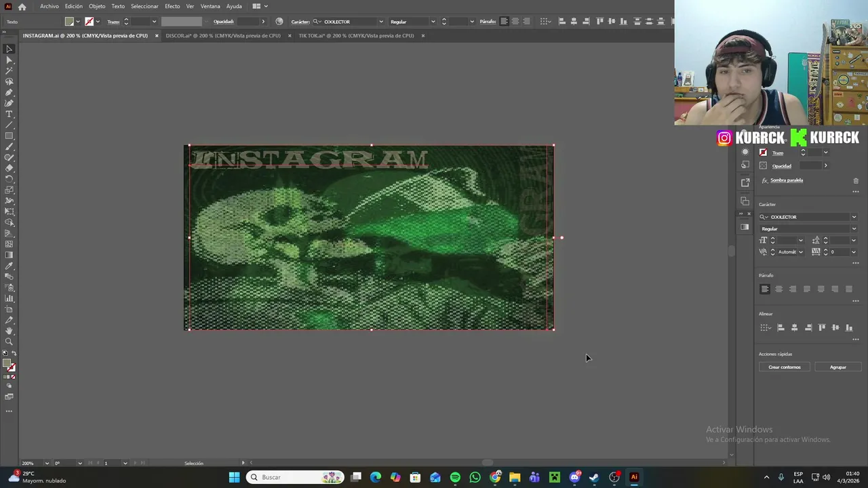
Task: Click horizontal align left icon in Alinear panel
Action: (781, 327)
